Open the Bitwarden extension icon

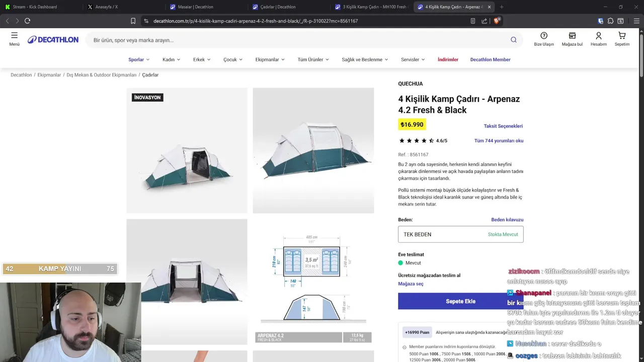[600, 21]
